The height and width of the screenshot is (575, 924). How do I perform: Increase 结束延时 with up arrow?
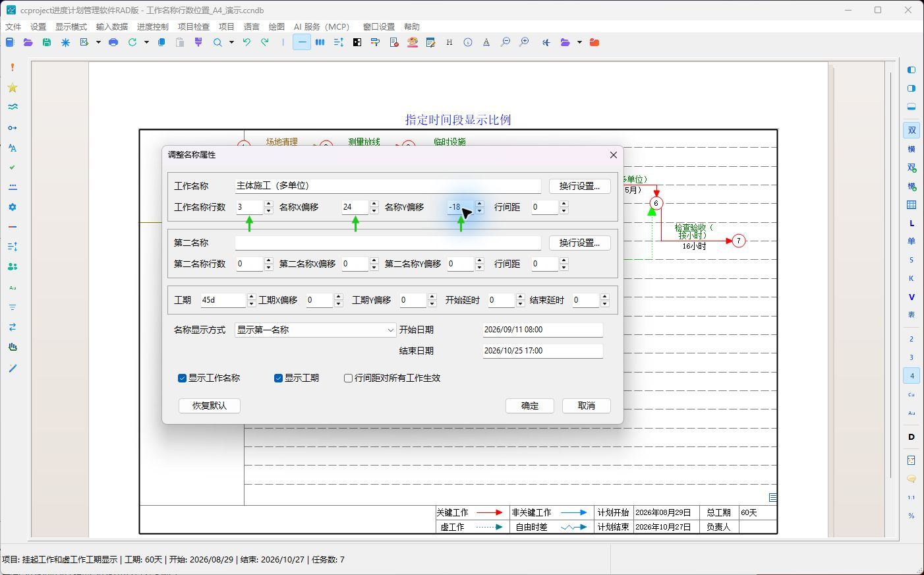tap(604, 297)
